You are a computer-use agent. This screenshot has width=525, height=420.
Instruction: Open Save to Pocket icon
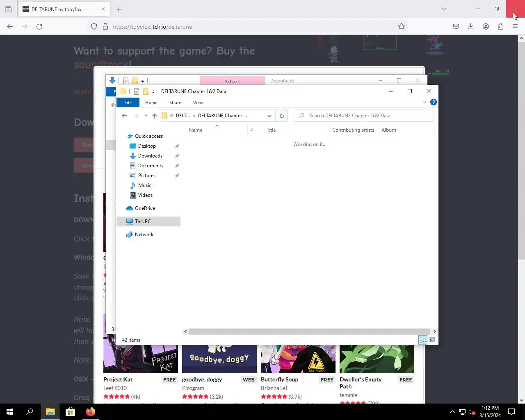(456, 27)
